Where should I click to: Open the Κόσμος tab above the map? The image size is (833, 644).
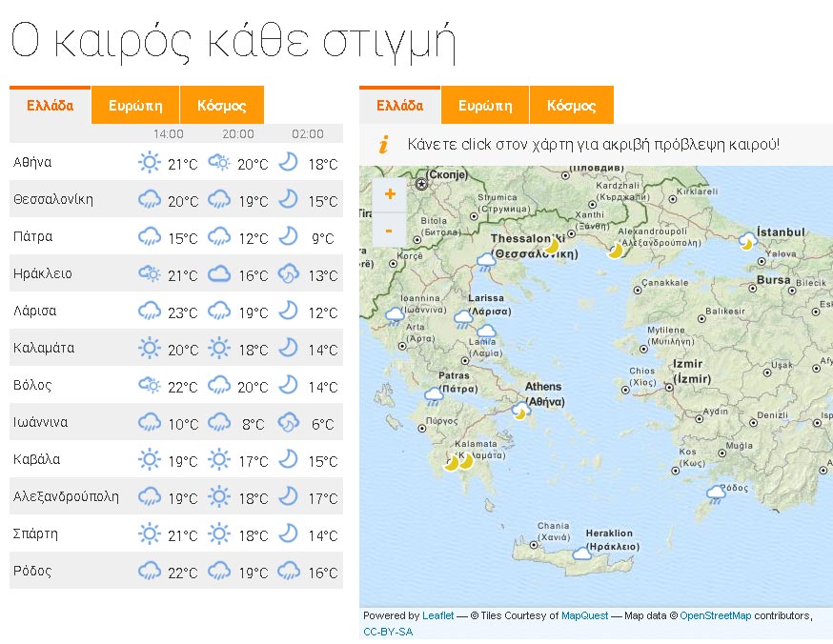(x=571, y=105)
